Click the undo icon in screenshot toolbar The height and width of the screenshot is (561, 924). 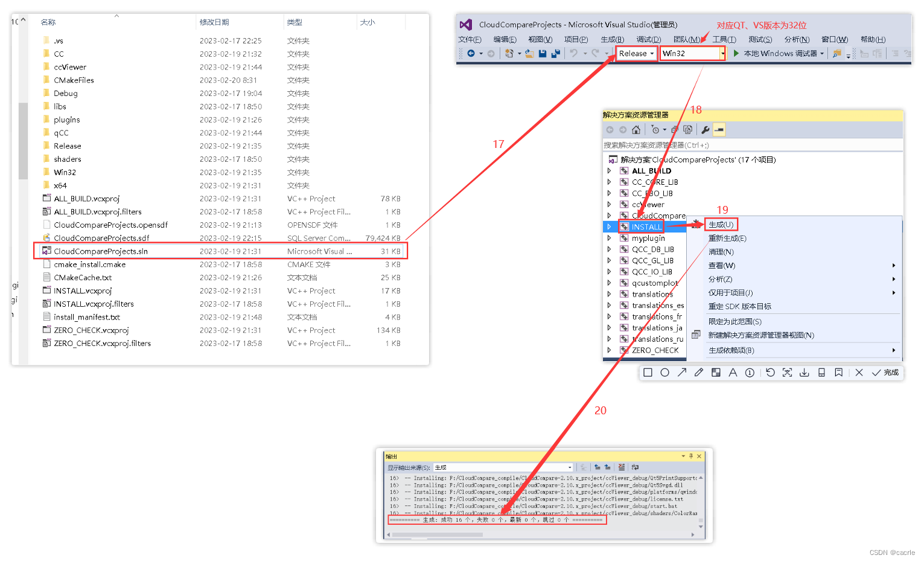tap(770, 373)
